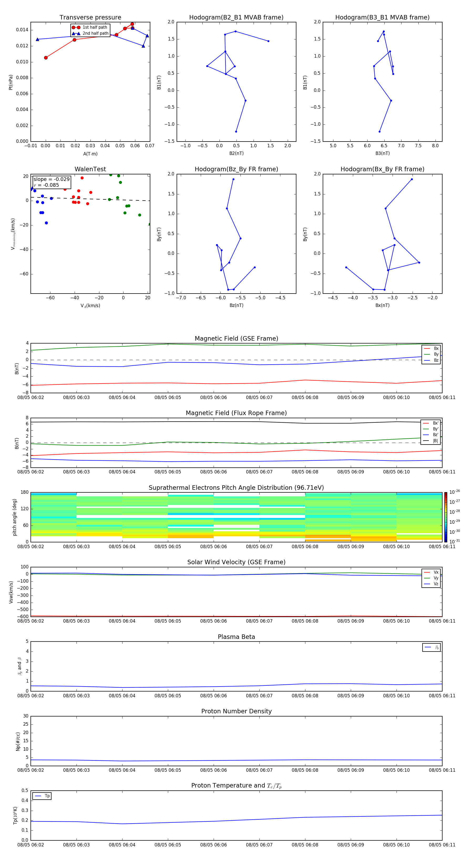Click the 'Hodogram(B2_B1 MVAB frame)' title

[236, 18]
